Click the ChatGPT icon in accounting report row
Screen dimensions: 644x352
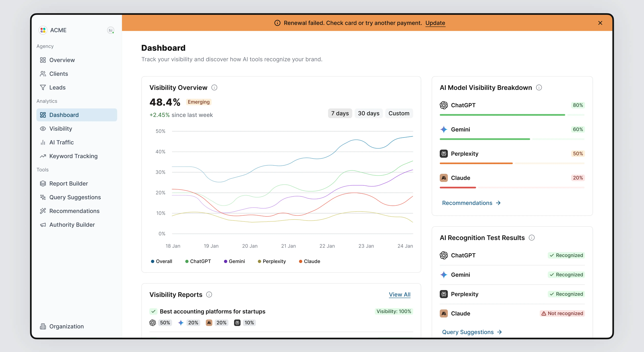(152, 323)
